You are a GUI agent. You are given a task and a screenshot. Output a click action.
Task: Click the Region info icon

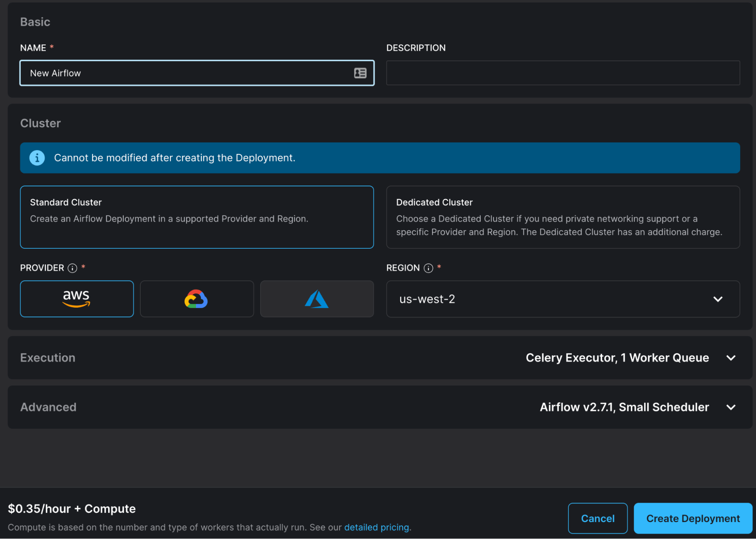tap(428, 268)
